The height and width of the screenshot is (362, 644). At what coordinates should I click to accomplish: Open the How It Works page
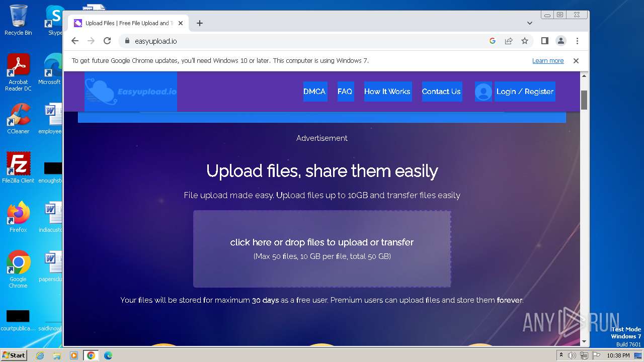[387, 92]
